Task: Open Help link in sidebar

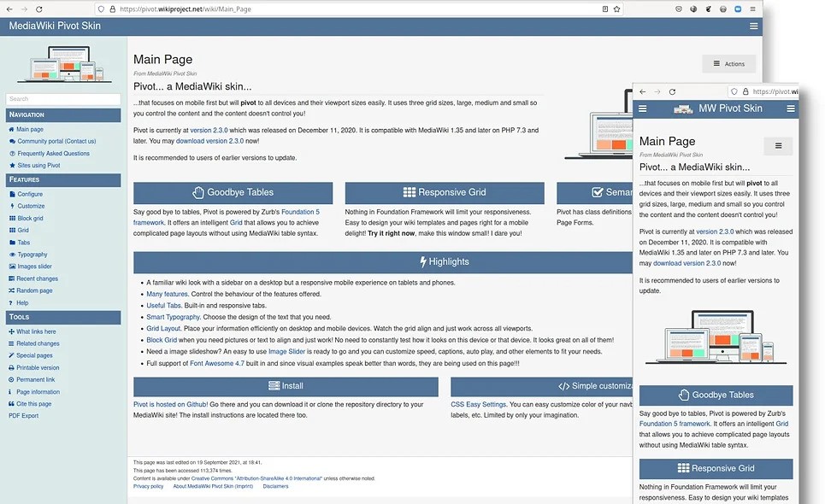Action: point(22,303)
